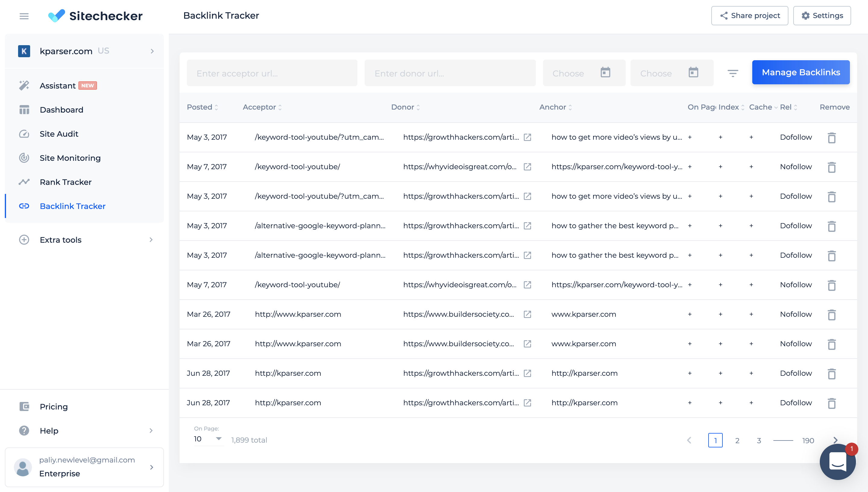The height and width of the screenshot is (492, 868).
Task: Sort by the Rel column
Action: [789, 107]
